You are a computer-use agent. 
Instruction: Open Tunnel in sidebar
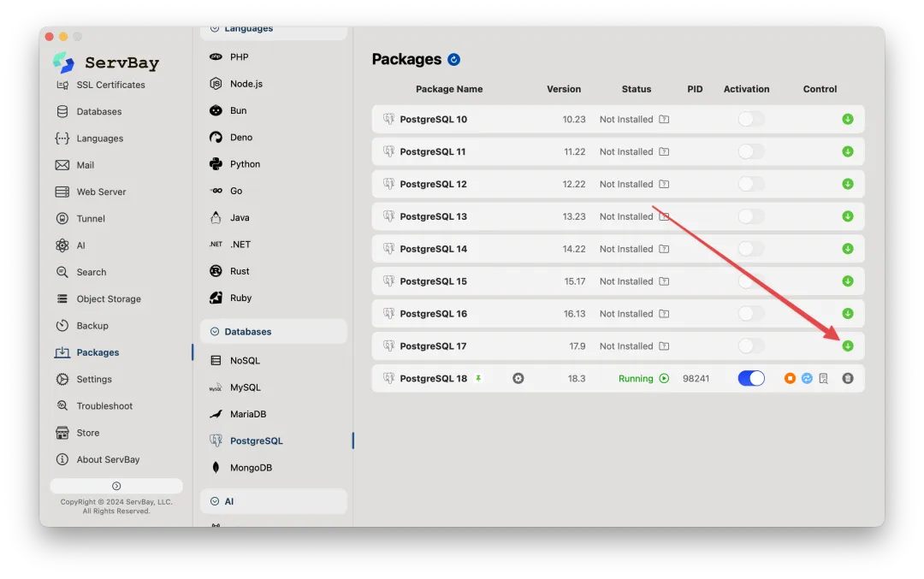coord(80,219)
